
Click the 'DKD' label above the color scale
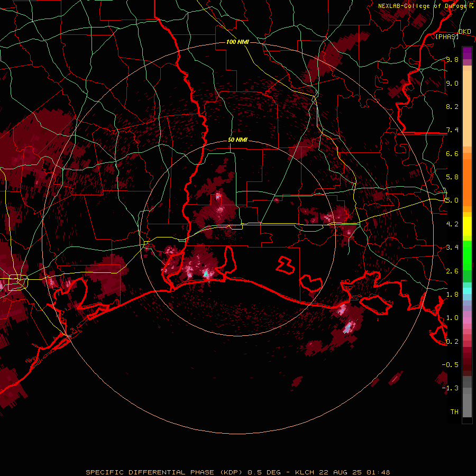click(x=465, y=31)
